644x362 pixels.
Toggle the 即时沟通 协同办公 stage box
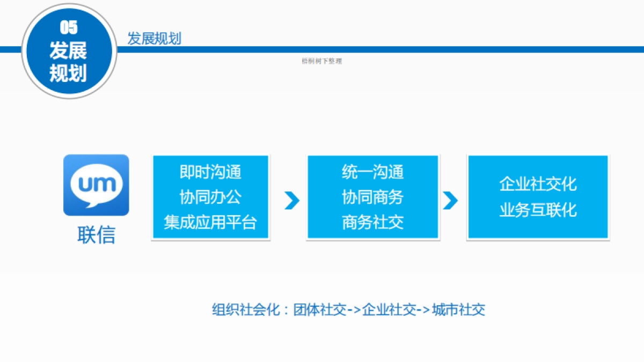point(210,197)
